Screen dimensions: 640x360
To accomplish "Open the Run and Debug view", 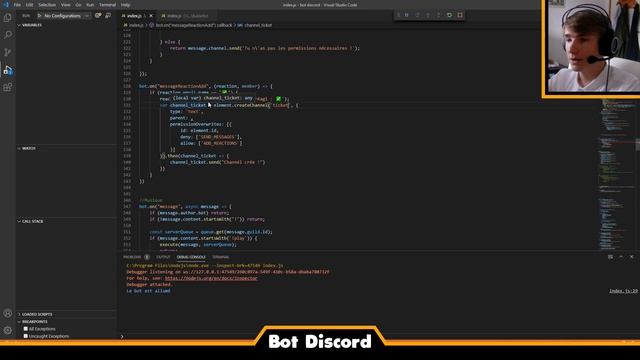I will pos(7,70).
